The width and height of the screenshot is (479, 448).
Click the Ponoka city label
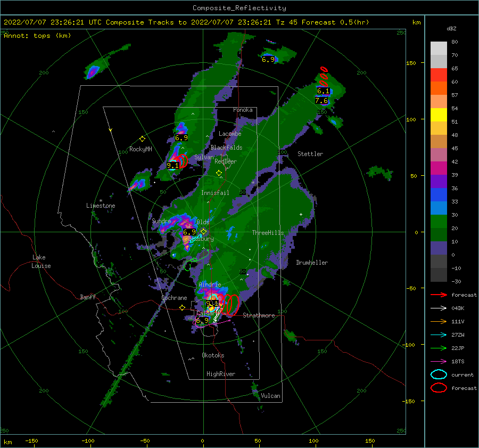point(243,110)
